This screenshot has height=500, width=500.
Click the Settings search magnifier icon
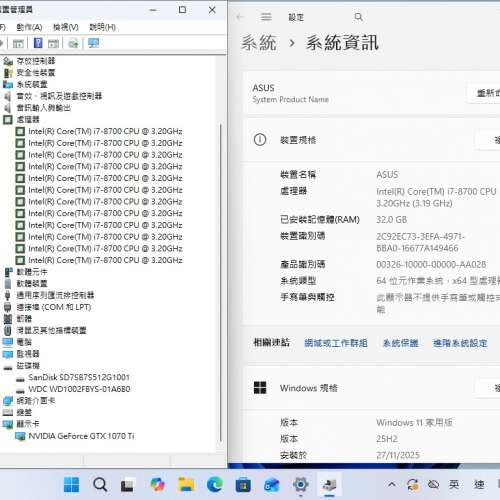pos(359,17)
